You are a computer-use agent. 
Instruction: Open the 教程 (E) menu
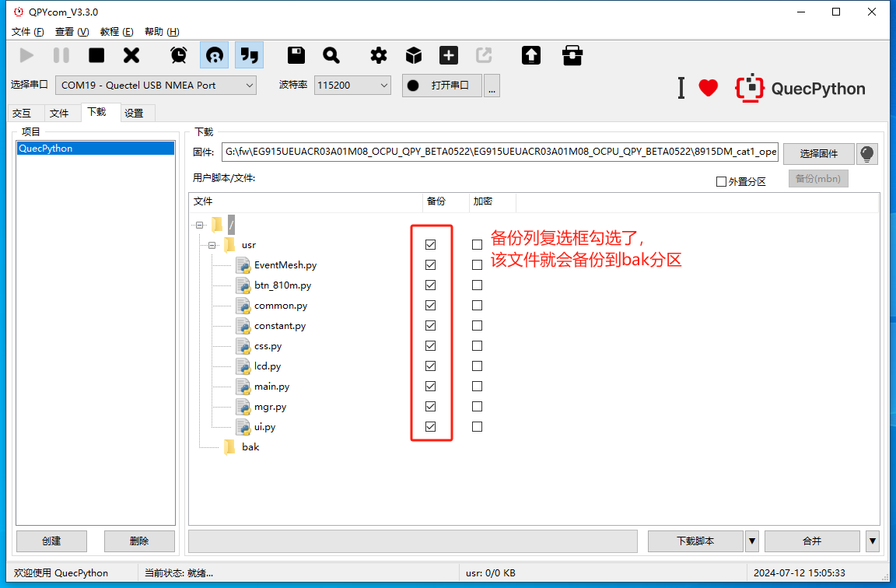click(x=117, y=32)
